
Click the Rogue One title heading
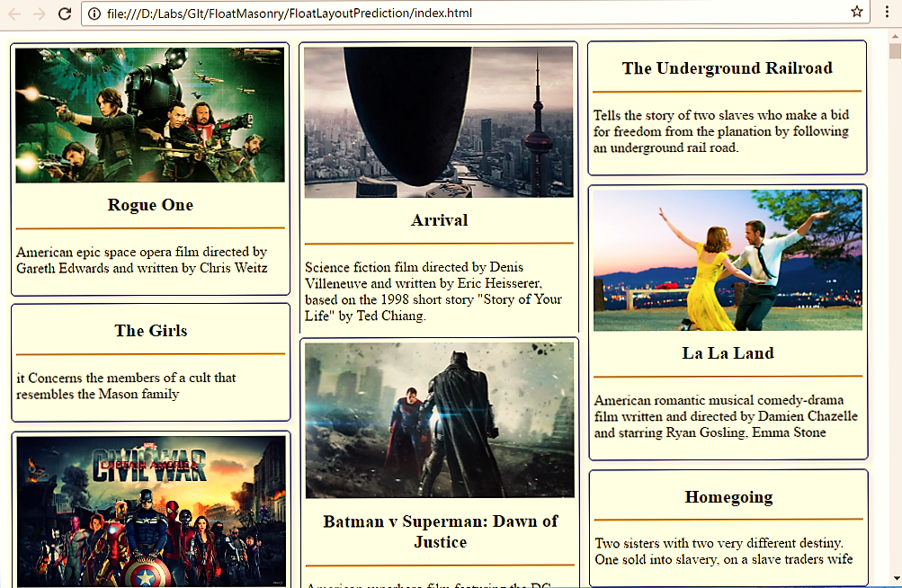coord(150,205)
